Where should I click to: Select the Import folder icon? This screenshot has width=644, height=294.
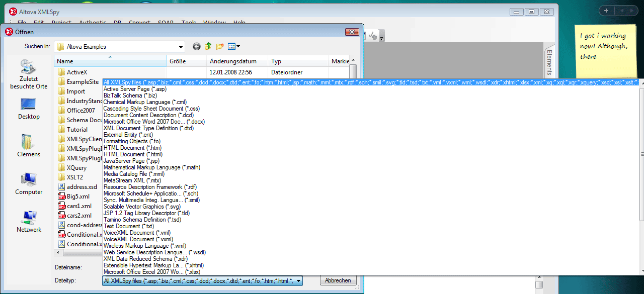(x=61, y=91)
